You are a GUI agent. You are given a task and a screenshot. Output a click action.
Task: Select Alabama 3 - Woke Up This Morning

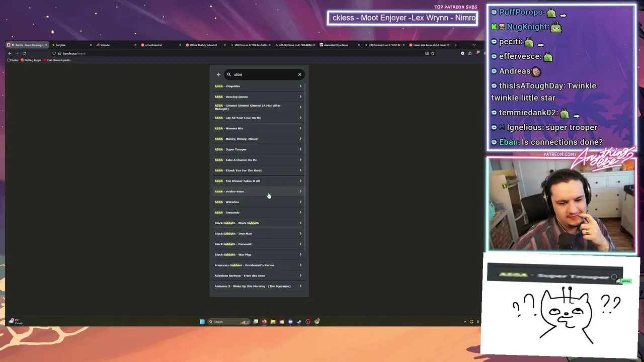[x=258, y=286]
